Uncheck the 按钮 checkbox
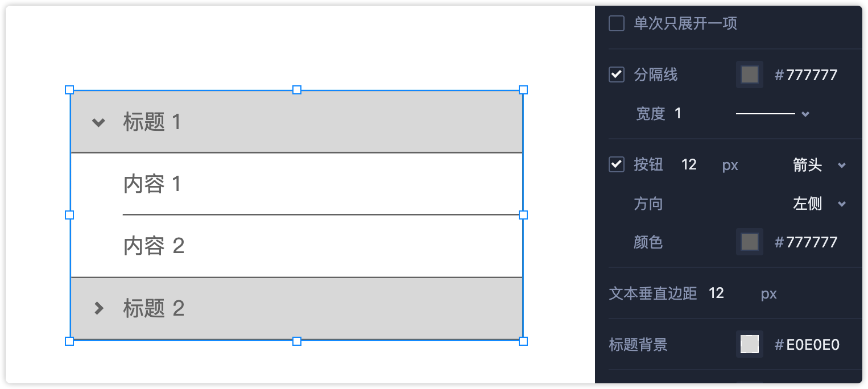The image size is (868, 389). point(617,164)
